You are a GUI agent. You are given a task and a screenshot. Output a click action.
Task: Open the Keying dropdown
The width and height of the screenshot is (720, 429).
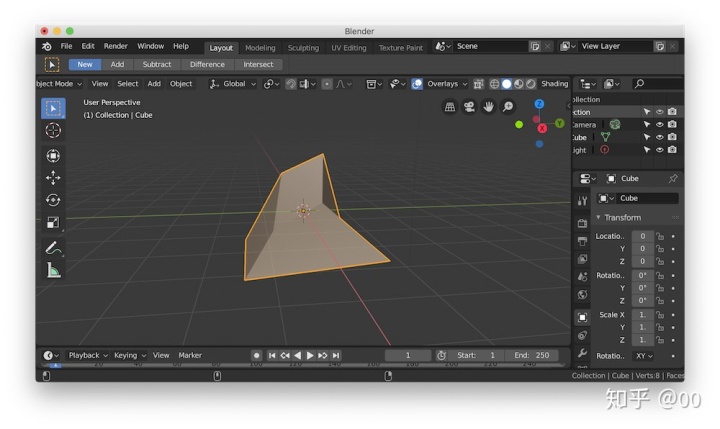pos(129,356)
